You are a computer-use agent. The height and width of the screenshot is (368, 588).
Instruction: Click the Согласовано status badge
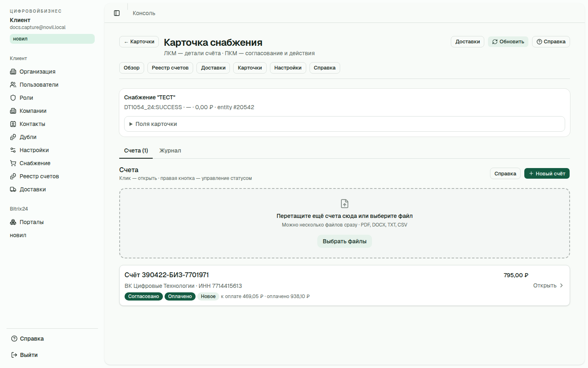(x=144, y=296)
